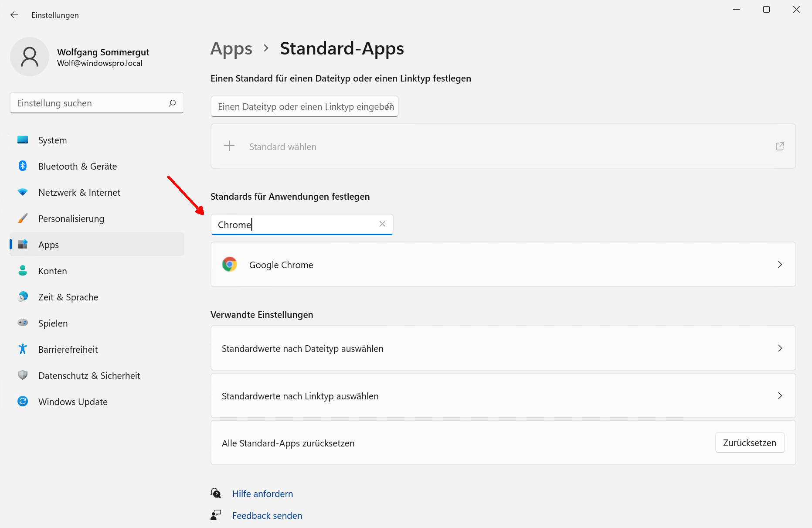Open Konten via its person icon
The image size is (812, 528).
click(x=22, y=271)
